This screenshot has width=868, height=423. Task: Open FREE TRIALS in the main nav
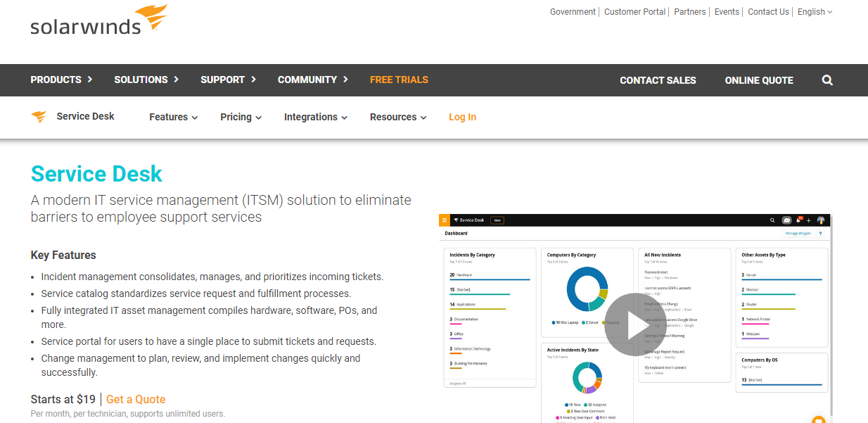click(399, 80)
